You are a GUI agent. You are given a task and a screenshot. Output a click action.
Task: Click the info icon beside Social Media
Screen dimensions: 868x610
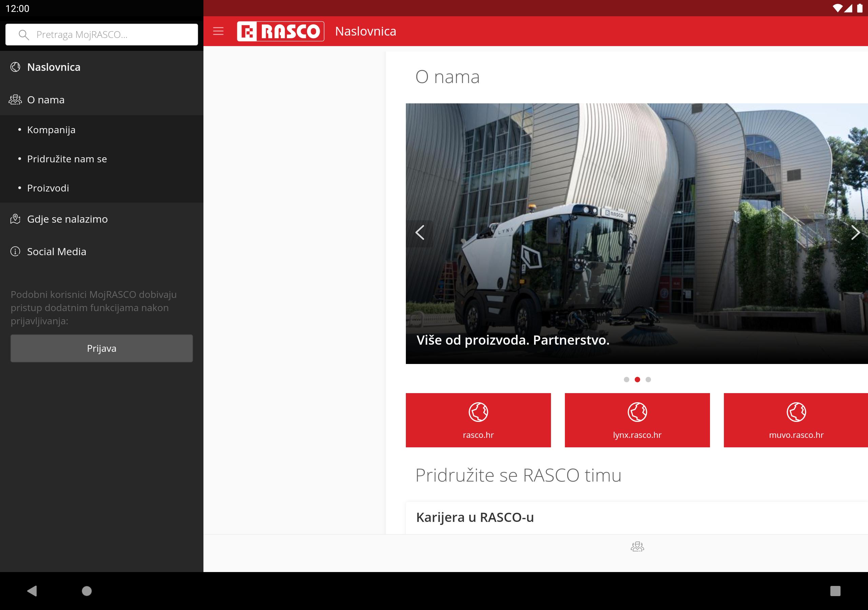15,251
